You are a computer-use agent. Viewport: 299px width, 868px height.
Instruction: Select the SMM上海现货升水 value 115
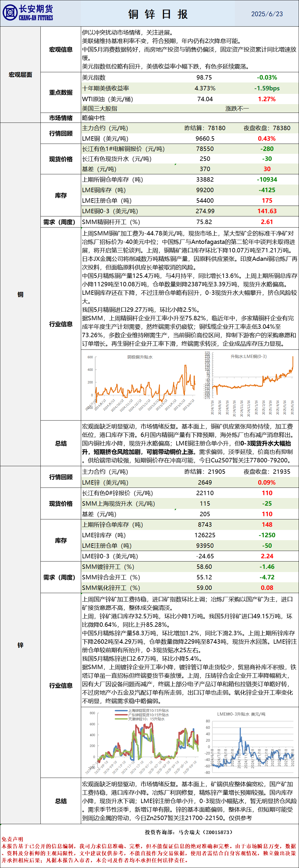point(205,503)
